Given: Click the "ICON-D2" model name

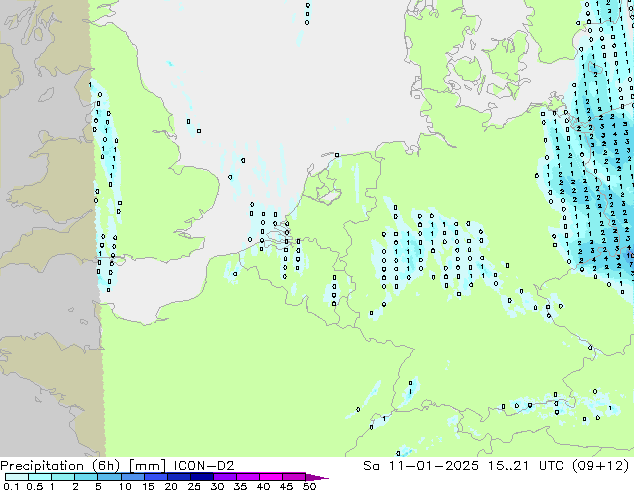Looking at the screenshot, I should pos(204,466).
